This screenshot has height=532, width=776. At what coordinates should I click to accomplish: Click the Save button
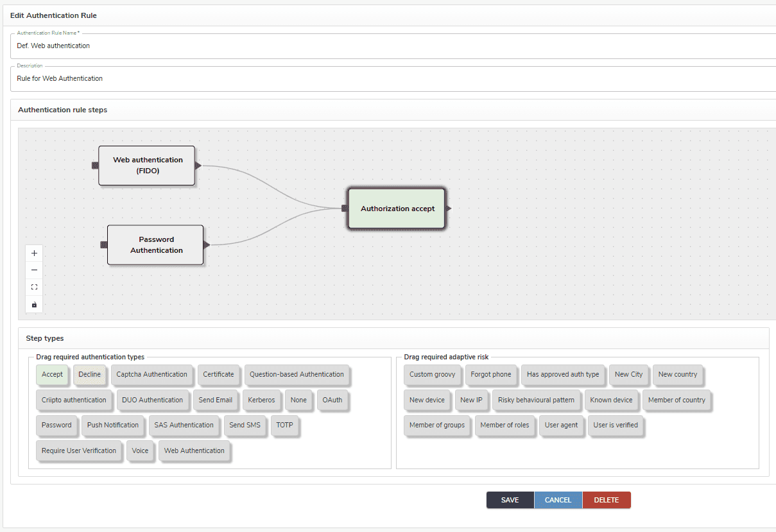click(510, 500)
